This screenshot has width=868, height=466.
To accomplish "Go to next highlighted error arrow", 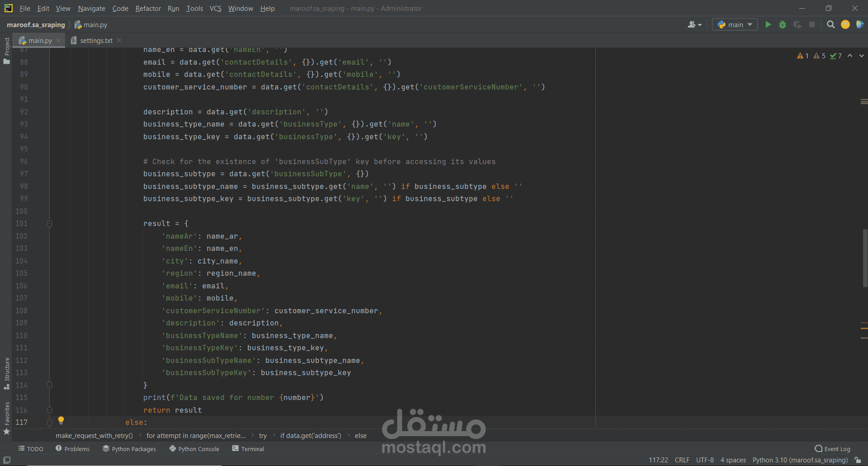I will click(862, 56).
